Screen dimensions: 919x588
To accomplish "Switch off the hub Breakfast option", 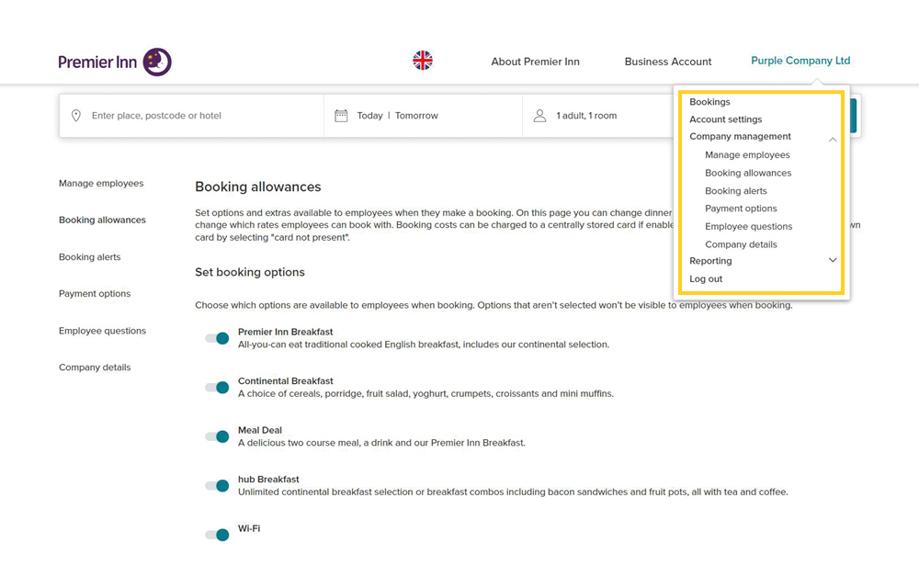I will 218,485.
